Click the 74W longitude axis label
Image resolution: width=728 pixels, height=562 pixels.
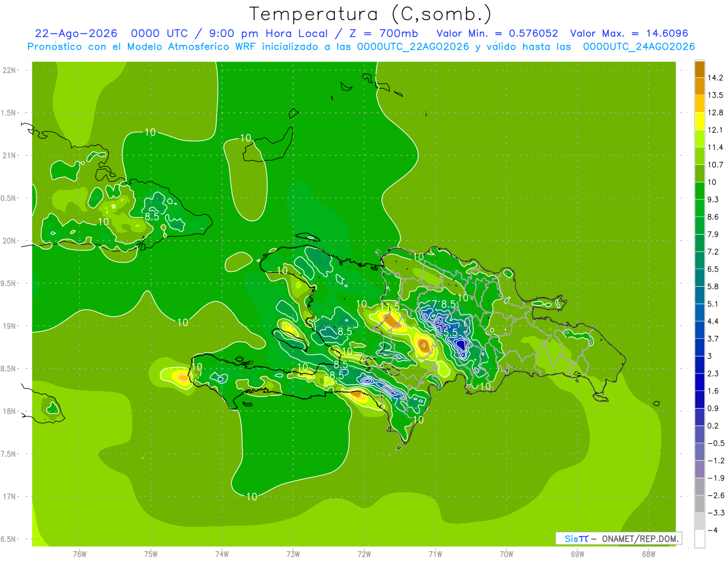(222, 554)
